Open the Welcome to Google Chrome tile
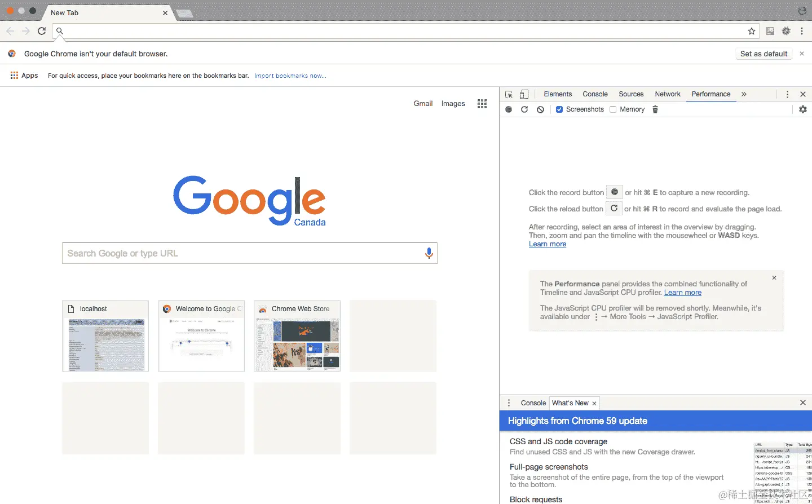Screen dimensions: 812x504 coord(201,336)
